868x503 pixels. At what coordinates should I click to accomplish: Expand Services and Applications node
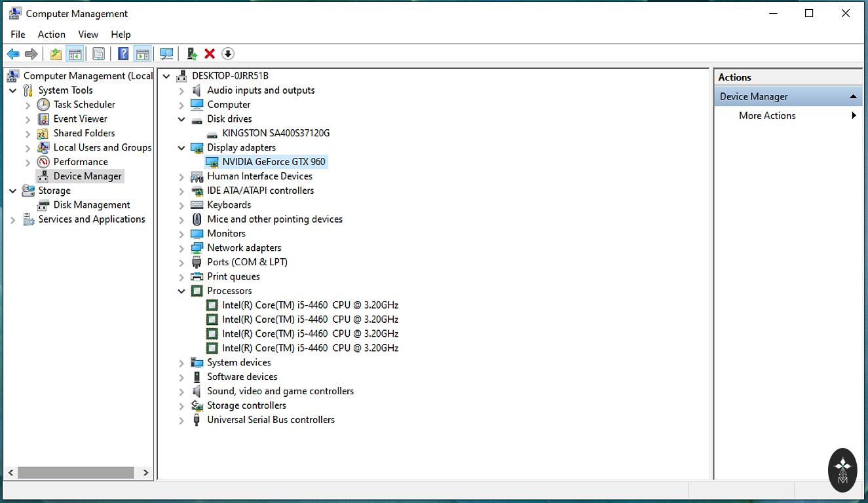coord(12,220)
